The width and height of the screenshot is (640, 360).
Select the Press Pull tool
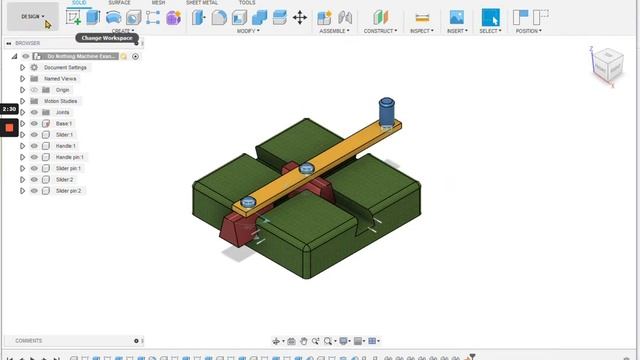199,18
